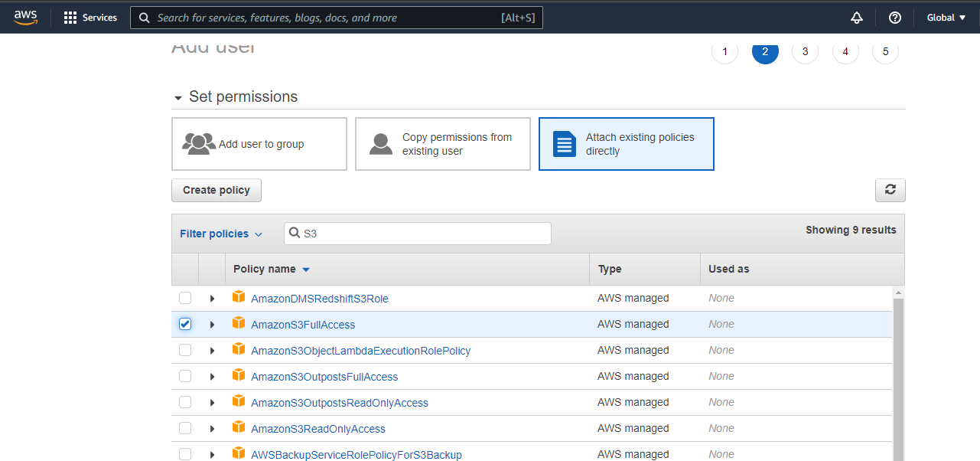Expand AmazonS3ObjectLambdaExecutionRolePolicy details
The image size is (980, 461).
pyautogui.click(x=212, y=351)
